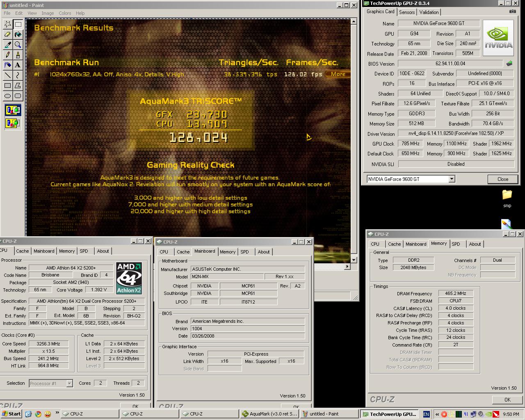
Task: Open the View menu in Paint
Action: coord(32,13)
